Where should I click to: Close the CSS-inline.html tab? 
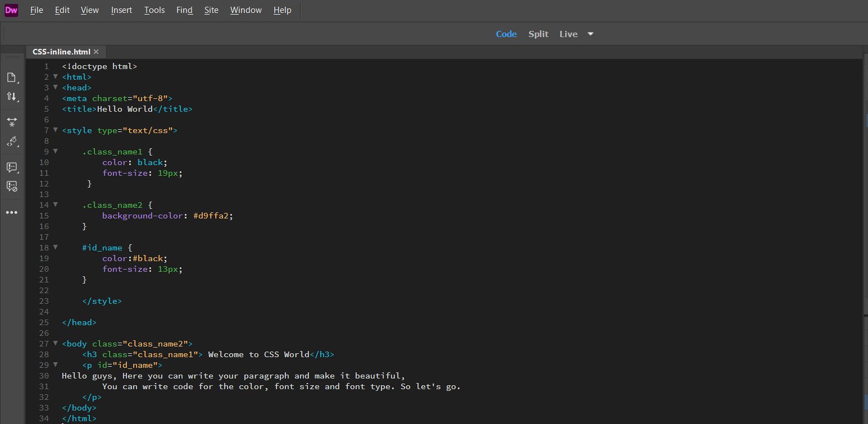click(x=96, y=52)
